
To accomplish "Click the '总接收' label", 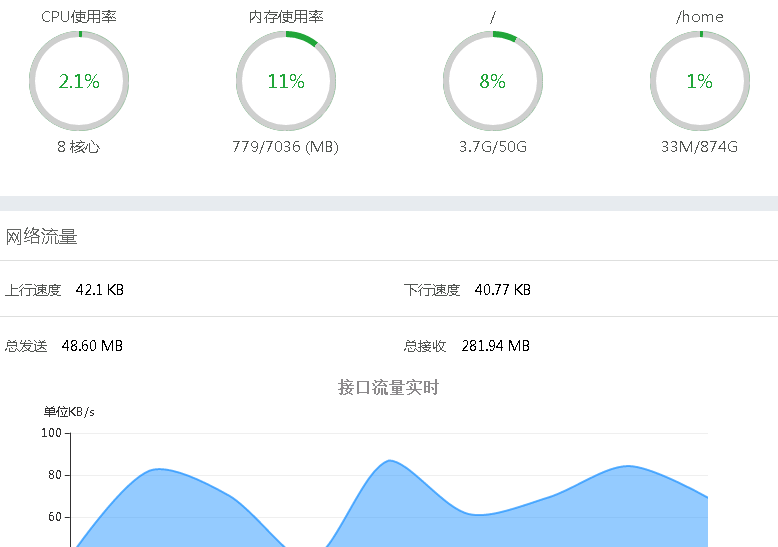I will click(425, 346).
